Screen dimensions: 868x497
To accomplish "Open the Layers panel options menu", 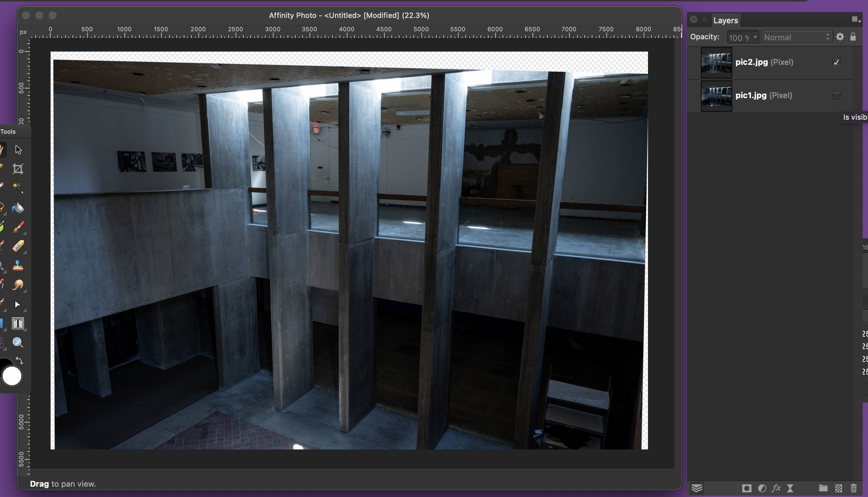I will [856, 19].
